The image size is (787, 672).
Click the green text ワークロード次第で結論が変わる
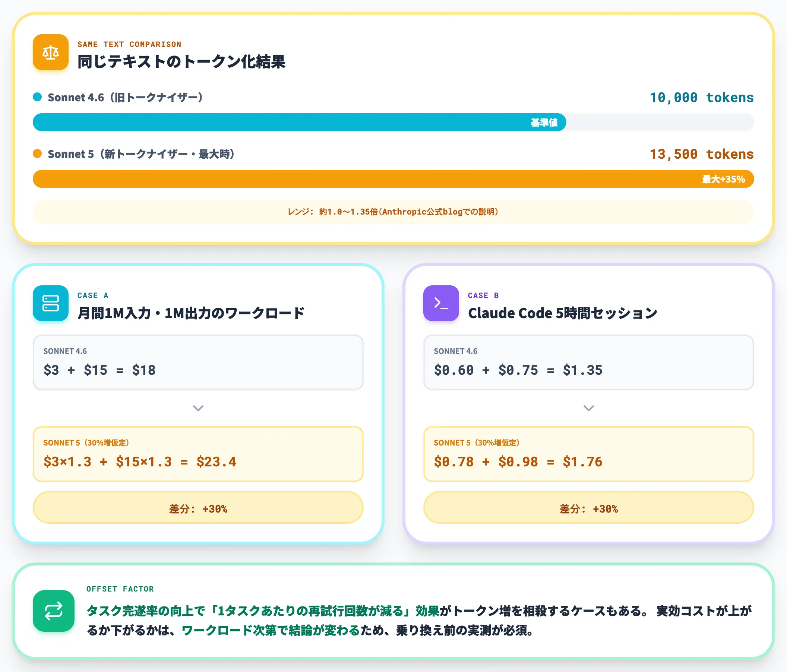[x=271, y=630]
